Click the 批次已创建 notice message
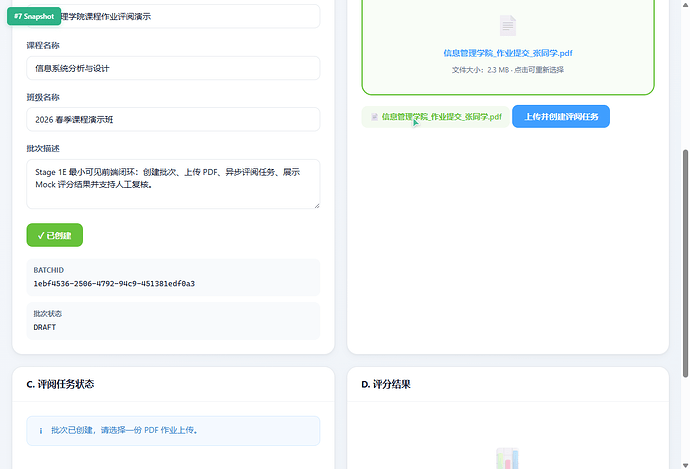The height and width of the screenshot is (469, 690). click(x=125, y=430)
